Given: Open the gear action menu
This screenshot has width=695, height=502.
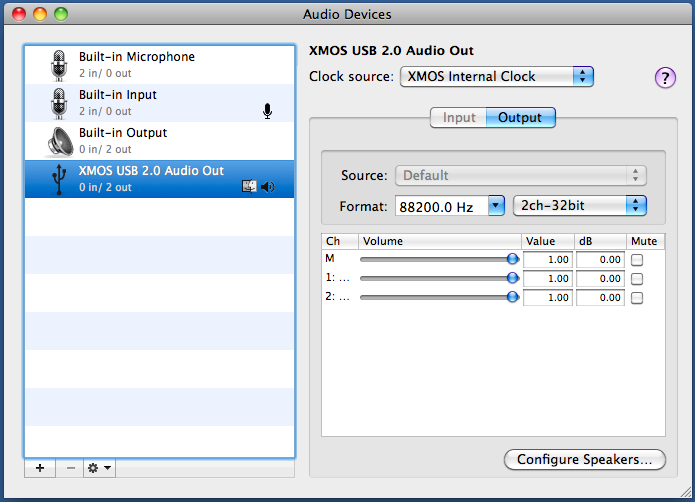Looking at the screenshot, I should 99,468.
